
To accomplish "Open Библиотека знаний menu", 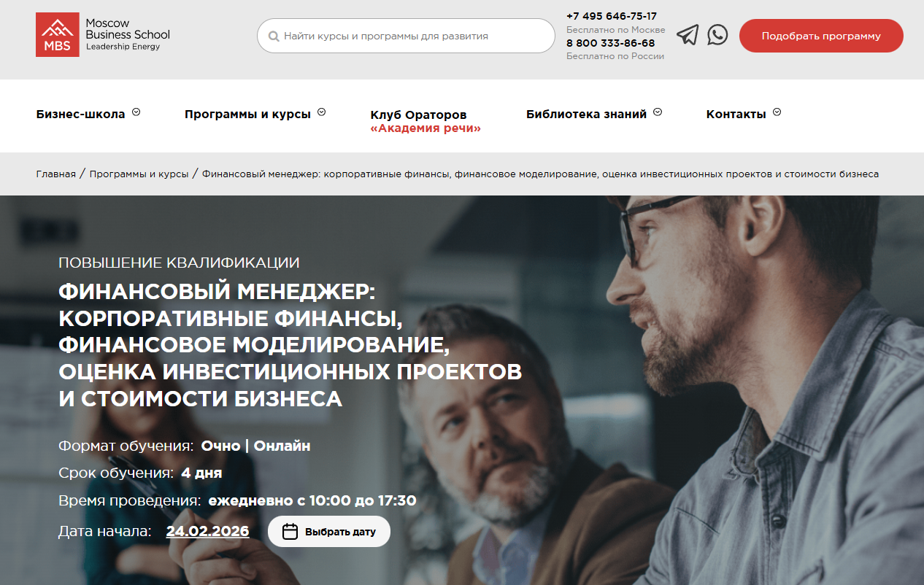I will (x=586, y=114).
